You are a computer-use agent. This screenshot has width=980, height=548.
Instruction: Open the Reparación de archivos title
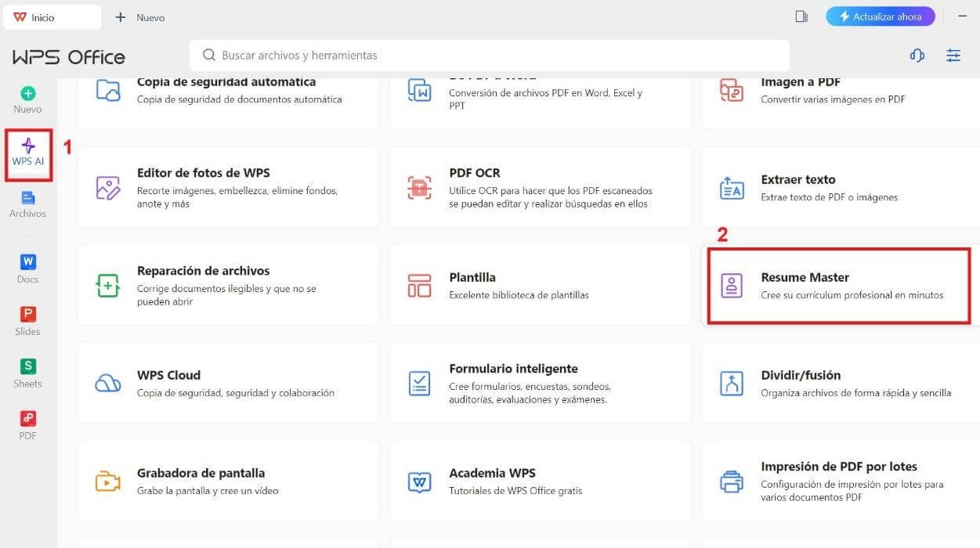204,271
